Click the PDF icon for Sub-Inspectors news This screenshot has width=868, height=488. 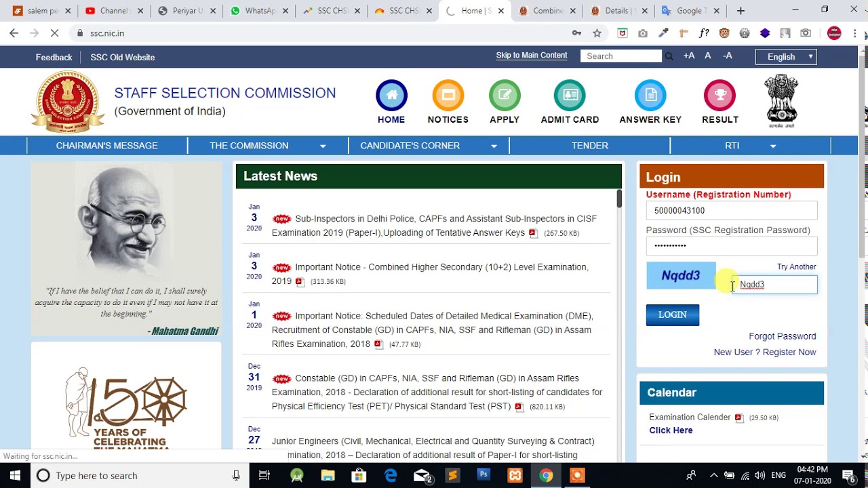[x=533, y=233]
